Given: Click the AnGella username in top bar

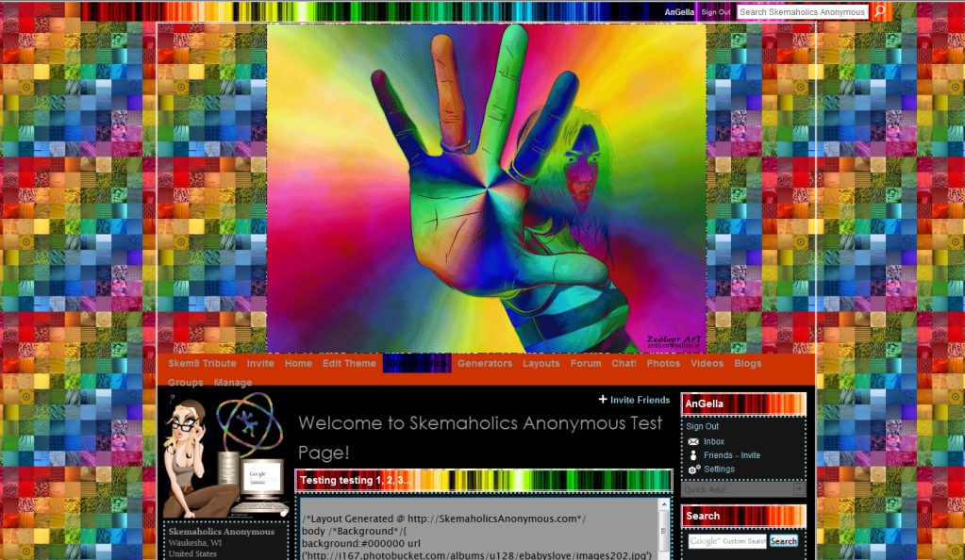Looking at the screenshot, I should tap(679, 11).
